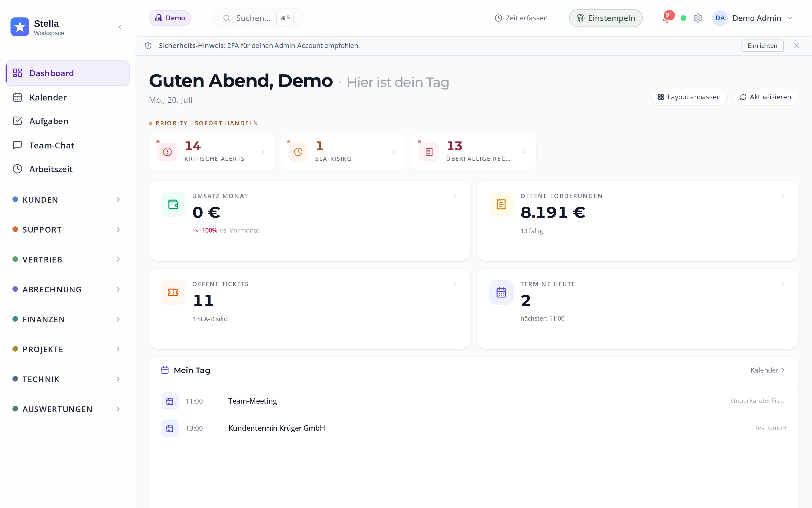The image size is (812, 508).
Task: Click the Aktualisieren refresh button
Action: pos(765,97)
